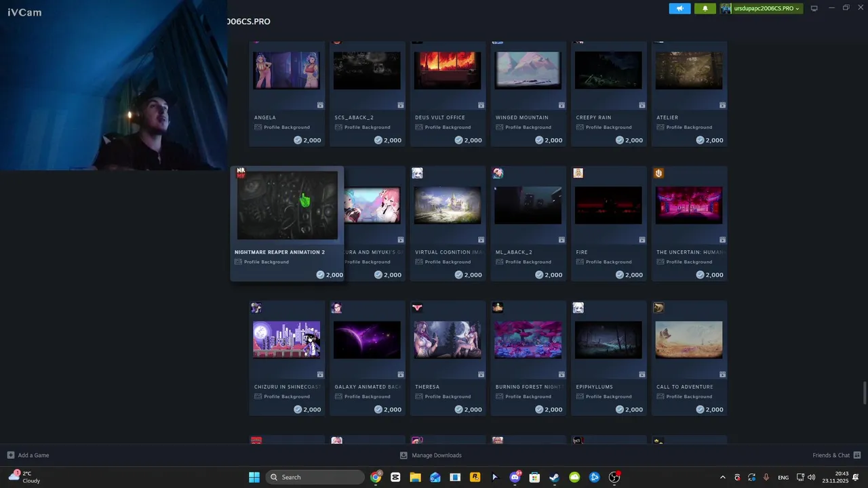Image resolution: width=868 pixels, height=488 pixels.
Task: Open File Explorer from the taskbar
Action: pyautogui.click(x=415, y=477)
